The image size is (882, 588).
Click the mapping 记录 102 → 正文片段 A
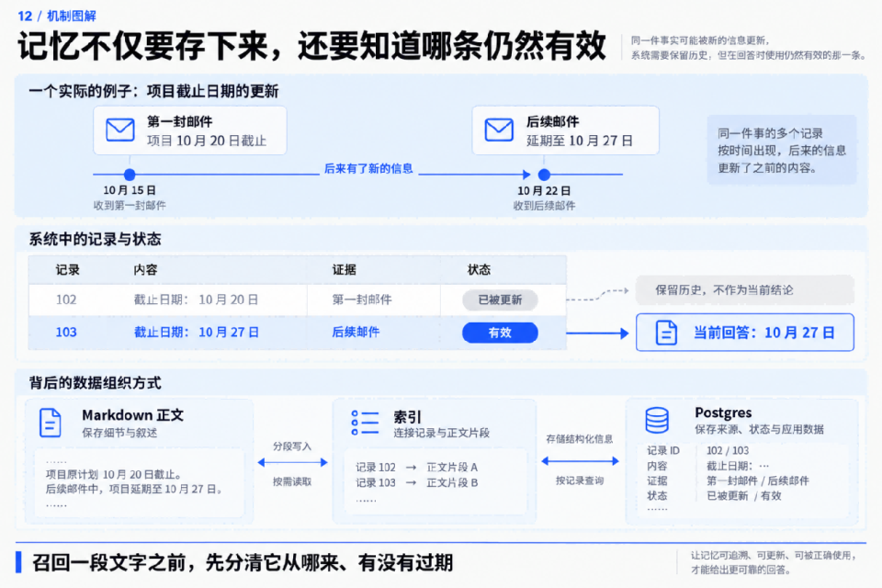[416, 467]
